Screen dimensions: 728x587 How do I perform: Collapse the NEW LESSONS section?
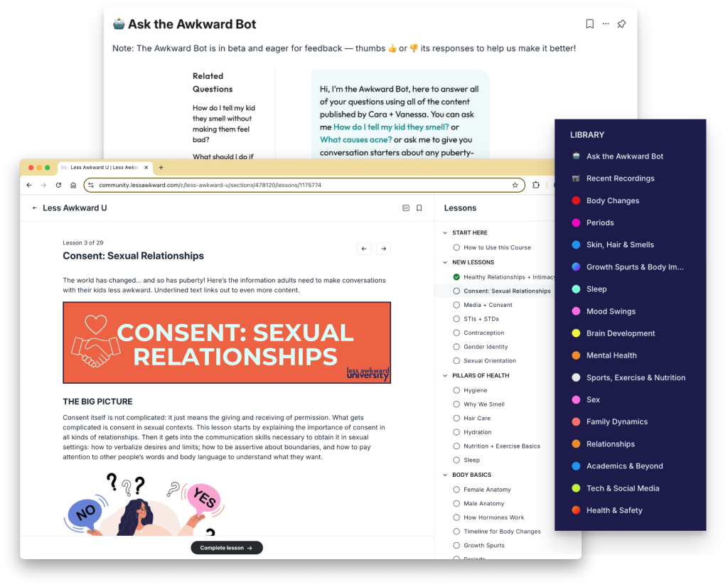(x=445, y=263)
